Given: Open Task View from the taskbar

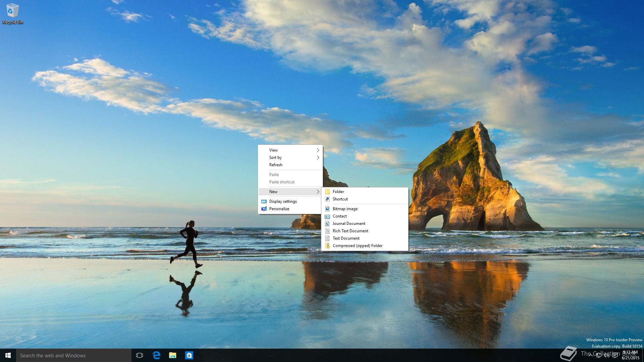Looking at the screenshot, I should click(140, 355).
